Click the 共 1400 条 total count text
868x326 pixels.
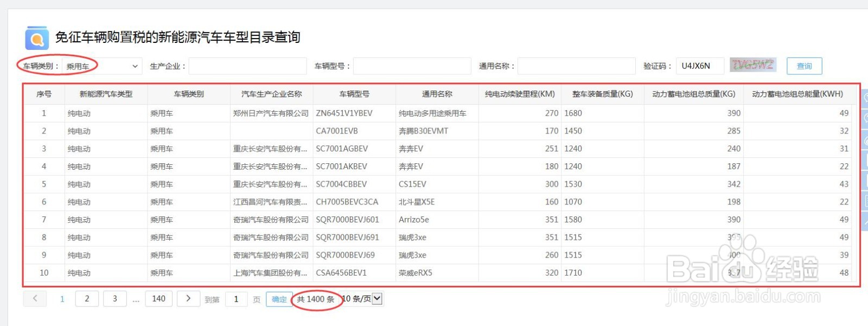316,299
